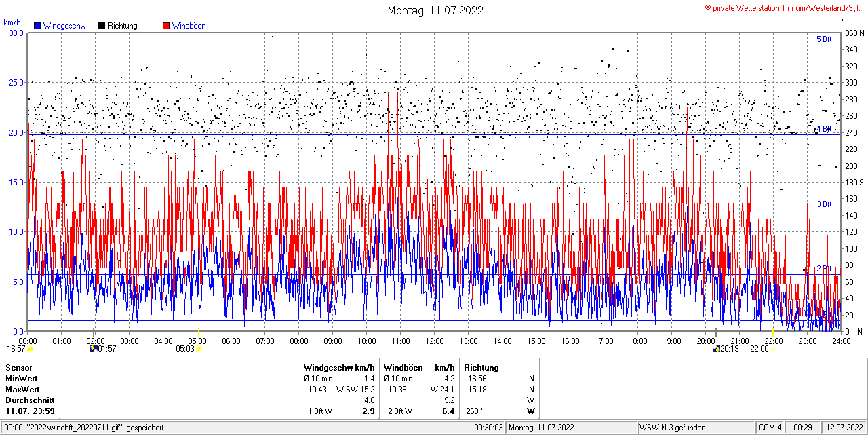Click the 15:18 direction time
The height and width of the screenshot is (435, 868).
pyautogui.click(x=477, y=390)
